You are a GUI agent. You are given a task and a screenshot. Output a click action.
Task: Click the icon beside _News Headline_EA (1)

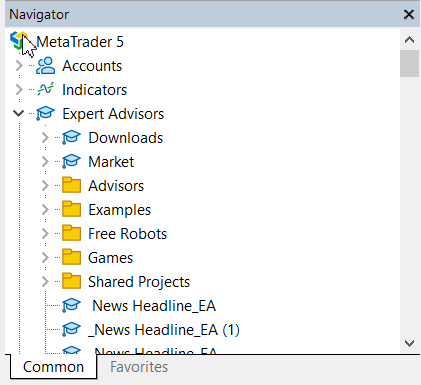point(71,330)
